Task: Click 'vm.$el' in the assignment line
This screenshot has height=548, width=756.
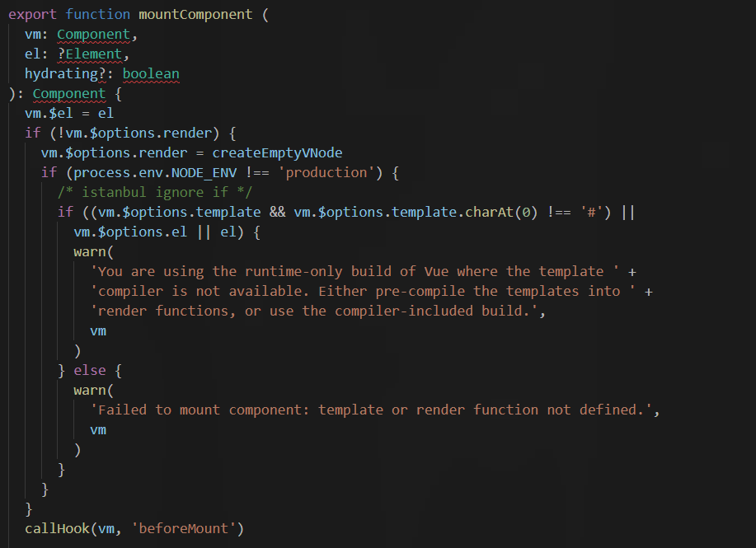Action: tap(49, 113)
